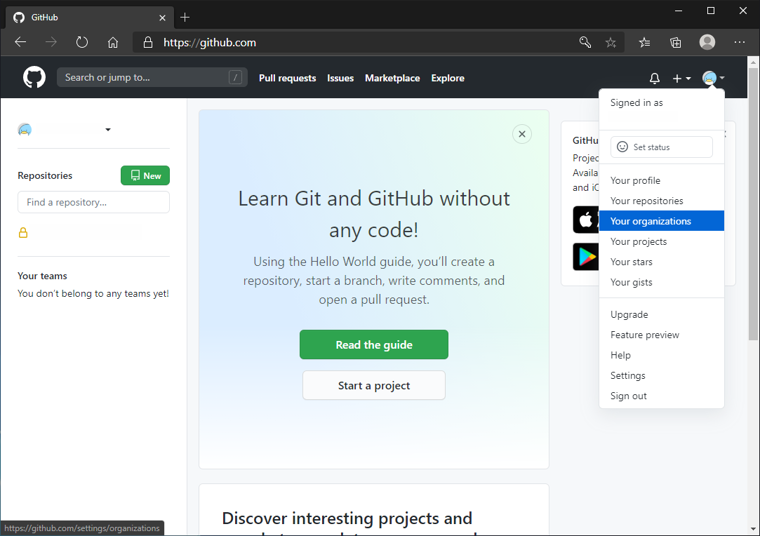
Task: Open the browser settings ellipsis menu
Action: (x=739, y=42)
